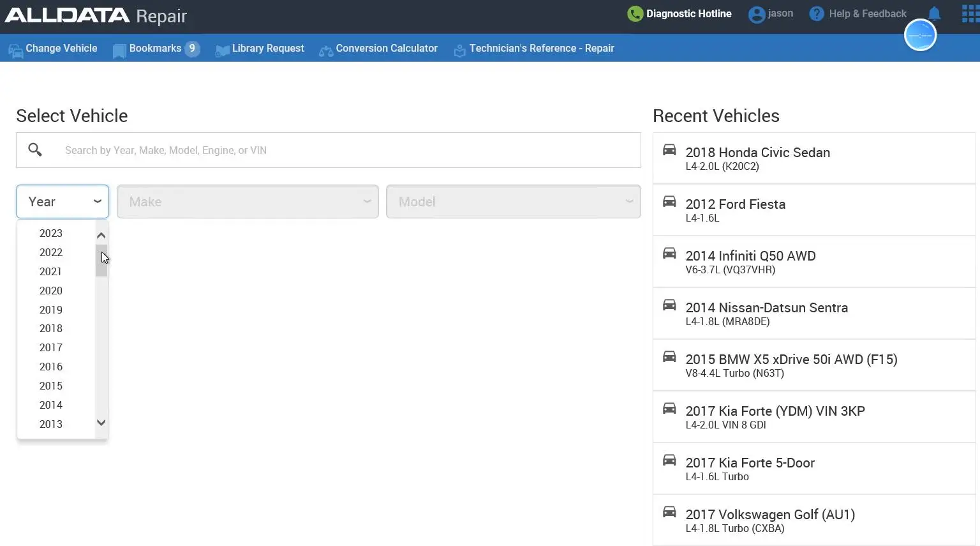Select year 2023 from the list
This screenshot has width=980, height=546.
tap(51, 233)
